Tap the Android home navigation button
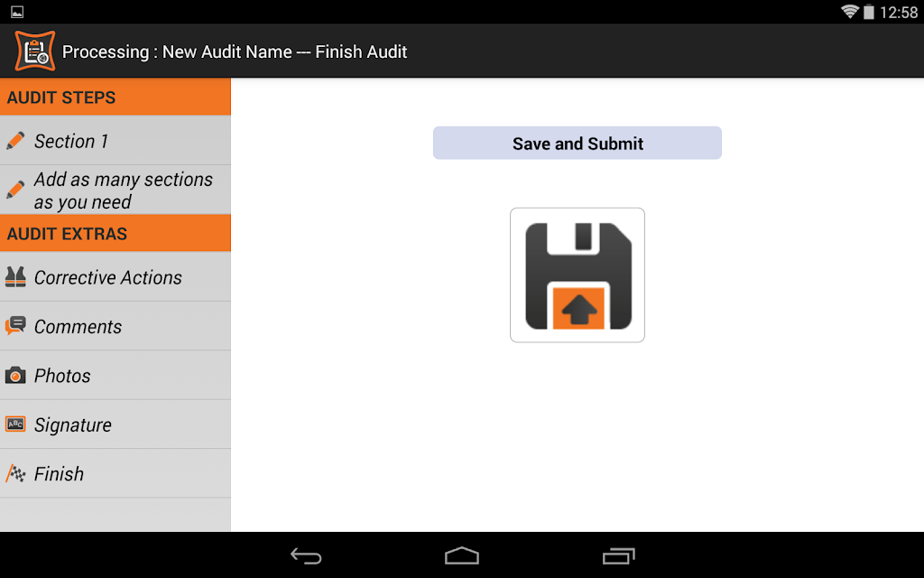Viewport: 924px width, 578px height. click(462, 555)
